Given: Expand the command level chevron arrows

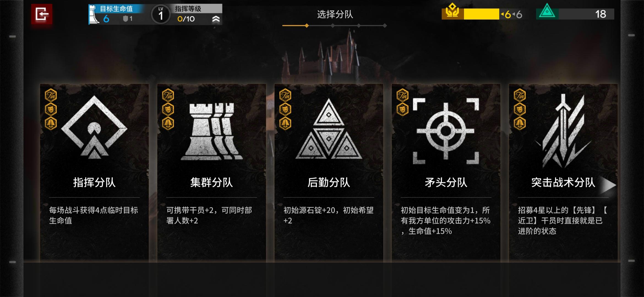Looking at the screenshot, I should (x=216, y=19).
